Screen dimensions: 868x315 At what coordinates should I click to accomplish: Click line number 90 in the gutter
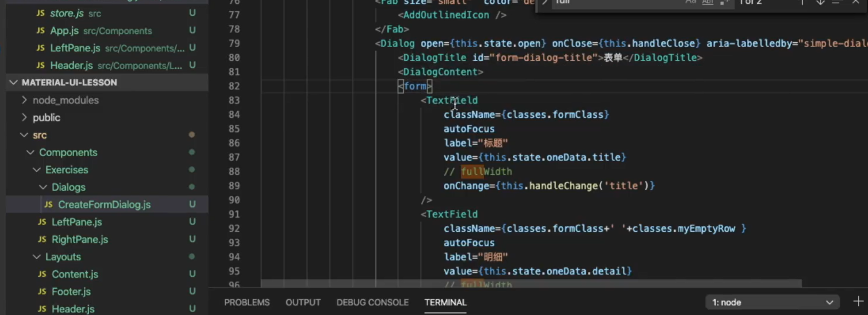tap(234, 200)
